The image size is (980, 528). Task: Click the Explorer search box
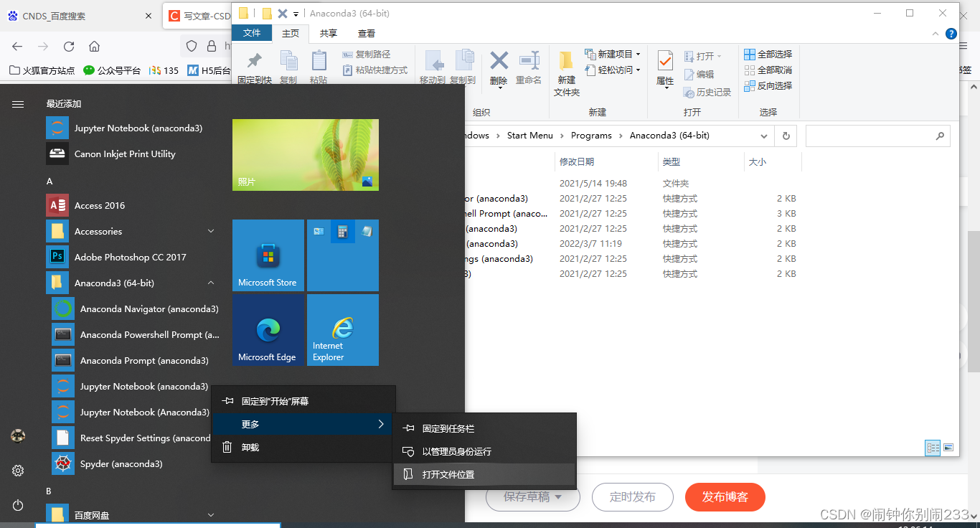pos(877,136)
